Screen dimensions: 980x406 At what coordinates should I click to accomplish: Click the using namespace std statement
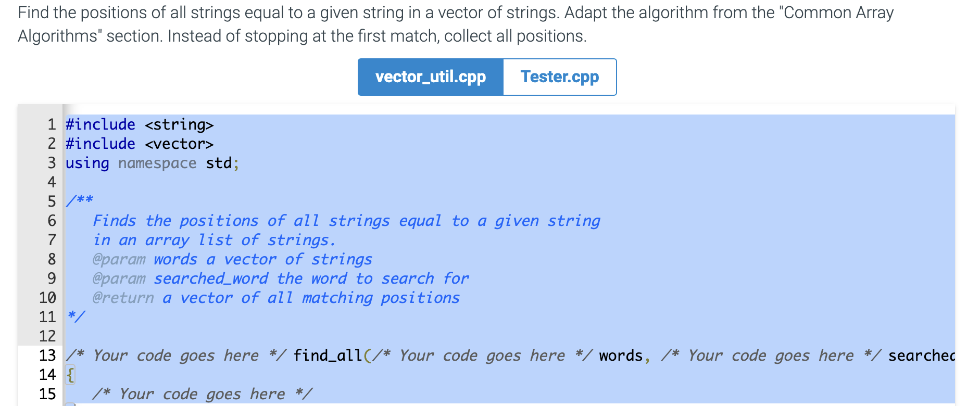(x=151, y=163)
